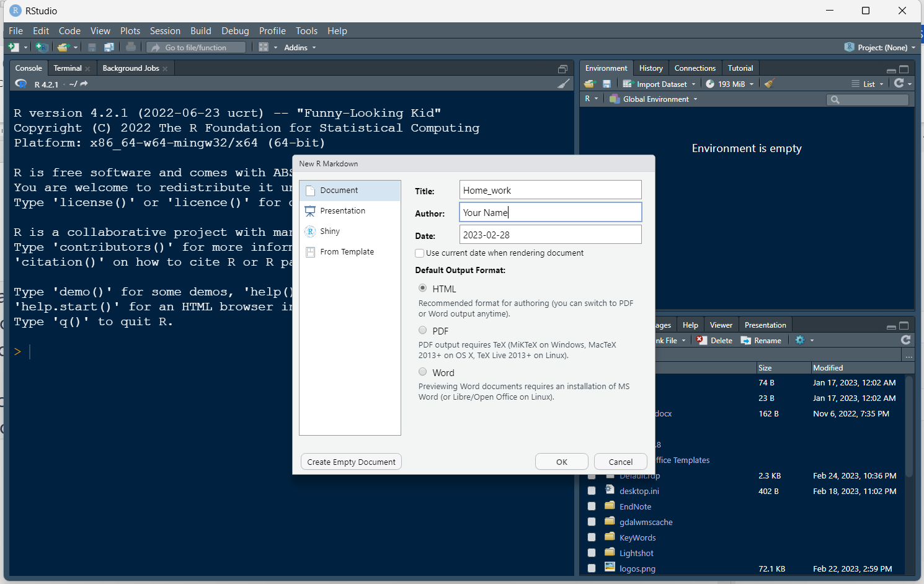Click the New File icon in toolbar
The height and width of the screenshot is (584, 924).
[13, 47]
